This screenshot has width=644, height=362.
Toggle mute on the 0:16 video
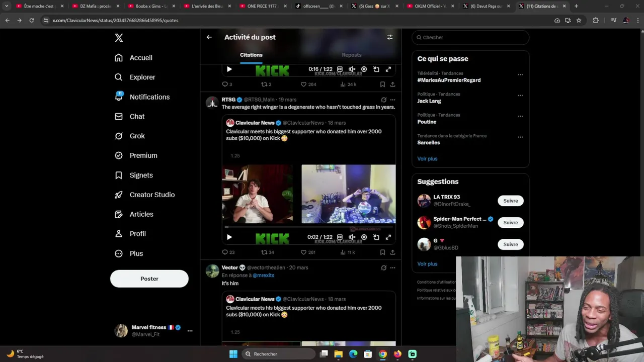coord(352,69)
